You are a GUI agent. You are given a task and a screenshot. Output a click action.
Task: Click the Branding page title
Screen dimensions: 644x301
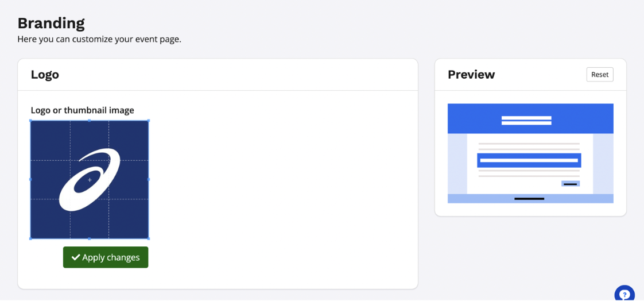[x=51, y=23]
